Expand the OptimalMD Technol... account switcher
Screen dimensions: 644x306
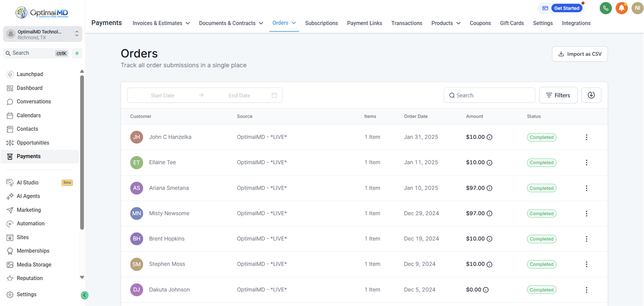(43, 34)
